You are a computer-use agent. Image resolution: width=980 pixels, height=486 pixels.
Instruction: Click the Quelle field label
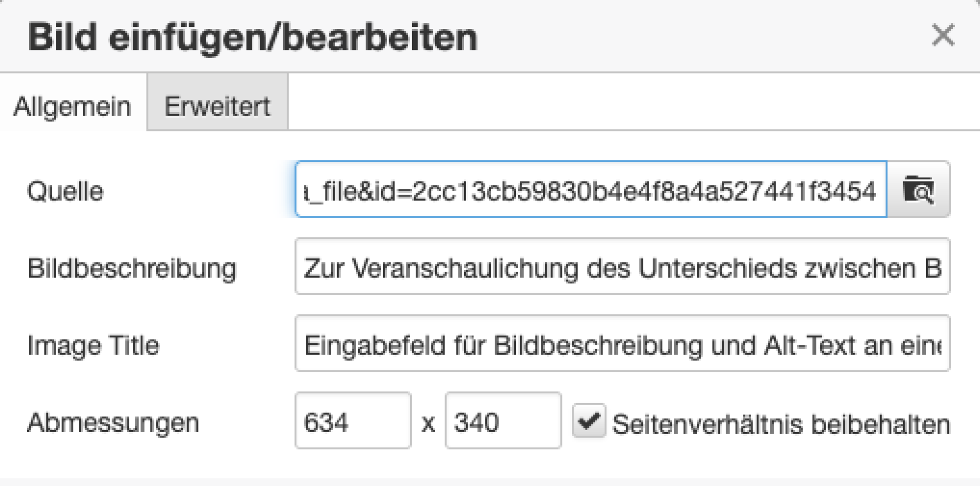pos(65,191)
